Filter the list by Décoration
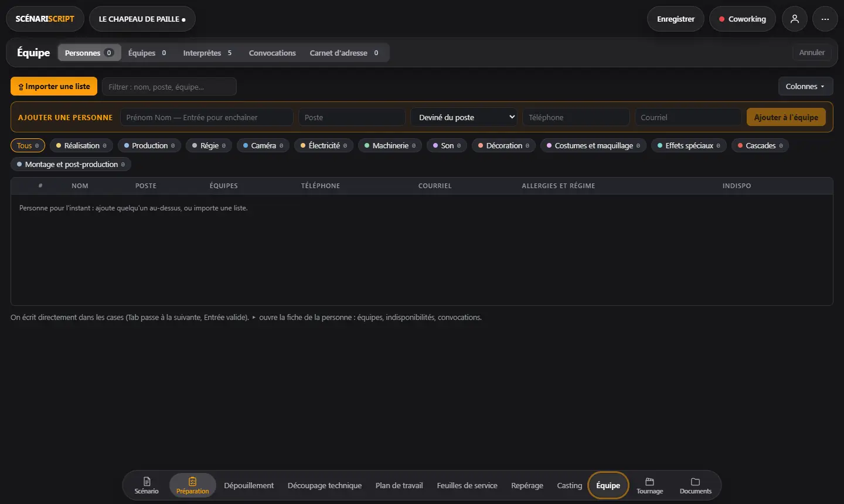Image resolution: width=844 pixels, height=504 pixels. pos(504,145)
